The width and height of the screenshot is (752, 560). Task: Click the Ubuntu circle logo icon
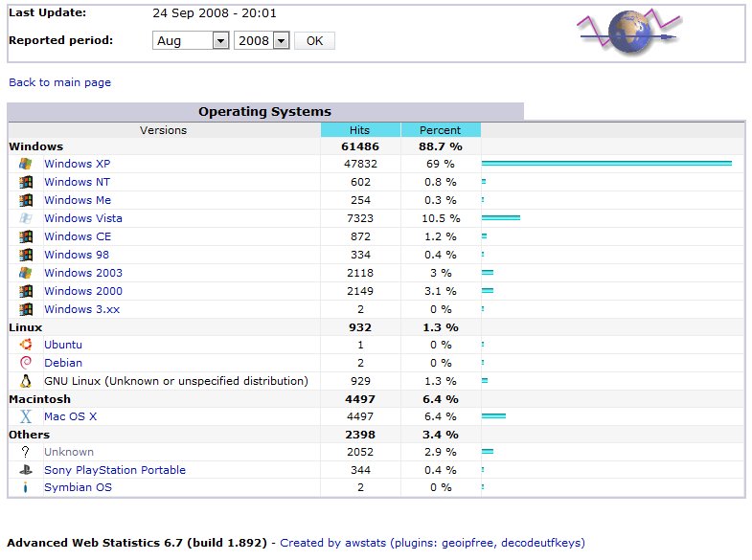point(26,345)
